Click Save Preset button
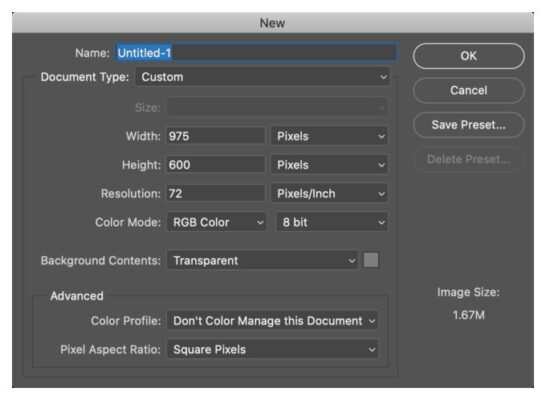The height and width of the screenshot is (400, 546). (x=468, y=125)
